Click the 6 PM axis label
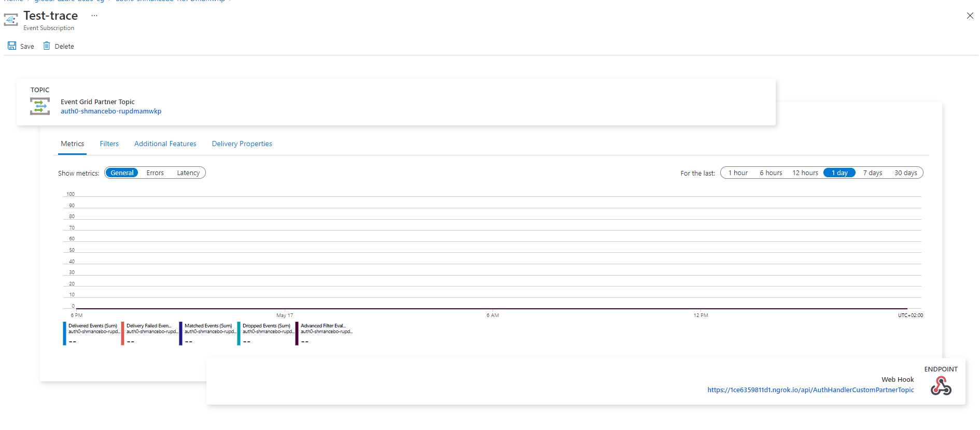The height and width of the screenshot is (430, 980). point(77,315)
